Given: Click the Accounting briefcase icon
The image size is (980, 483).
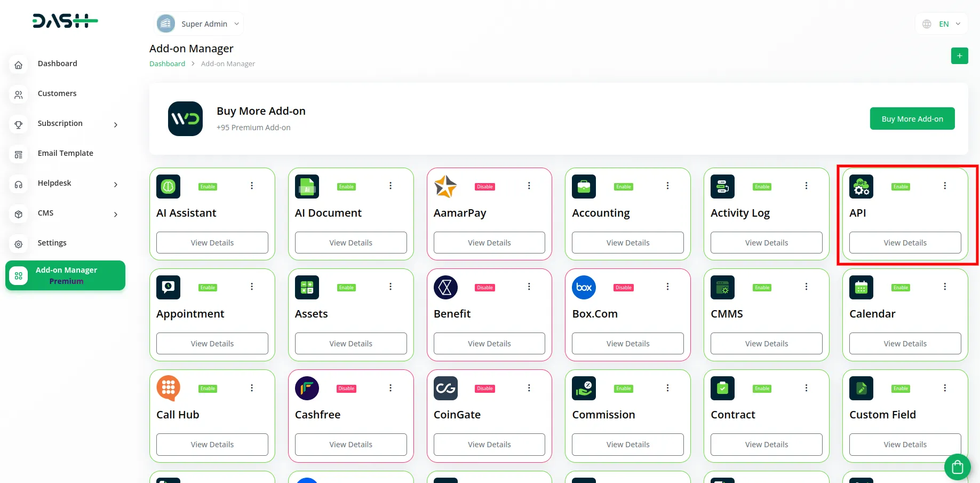Looking at the screenshot, I should coord(584,186).
